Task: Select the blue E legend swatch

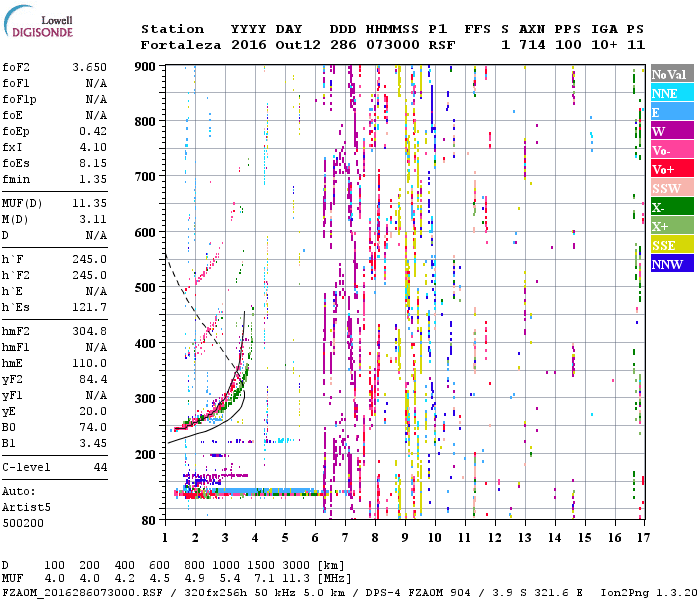Action: coord(672,112)
